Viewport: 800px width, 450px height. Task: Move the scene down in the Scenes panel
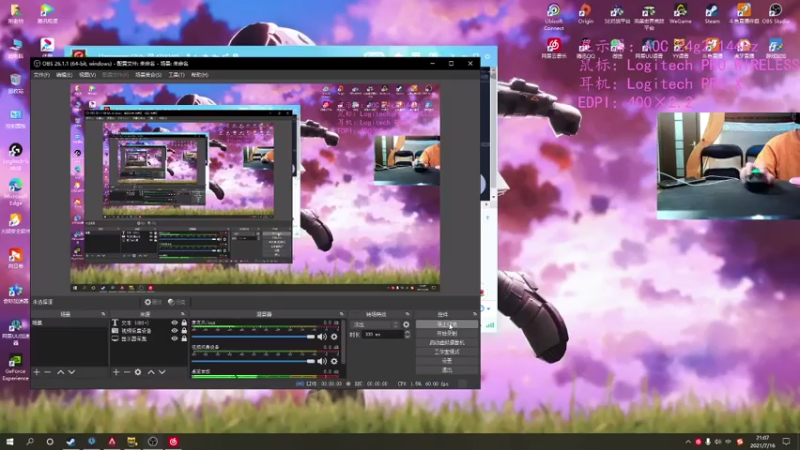[x=71, y=372]
